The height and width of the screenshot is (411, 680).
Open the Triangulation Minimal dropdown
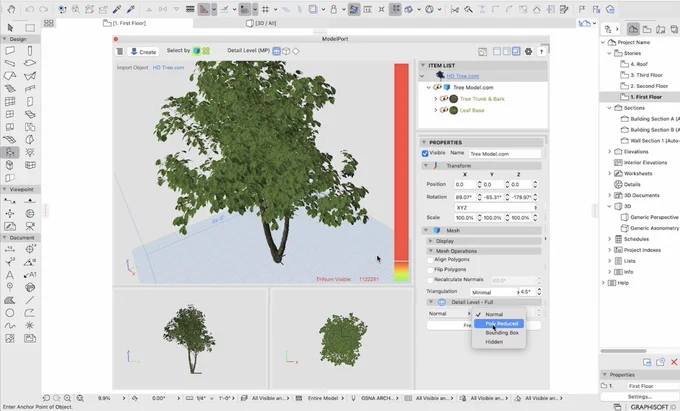494,292
